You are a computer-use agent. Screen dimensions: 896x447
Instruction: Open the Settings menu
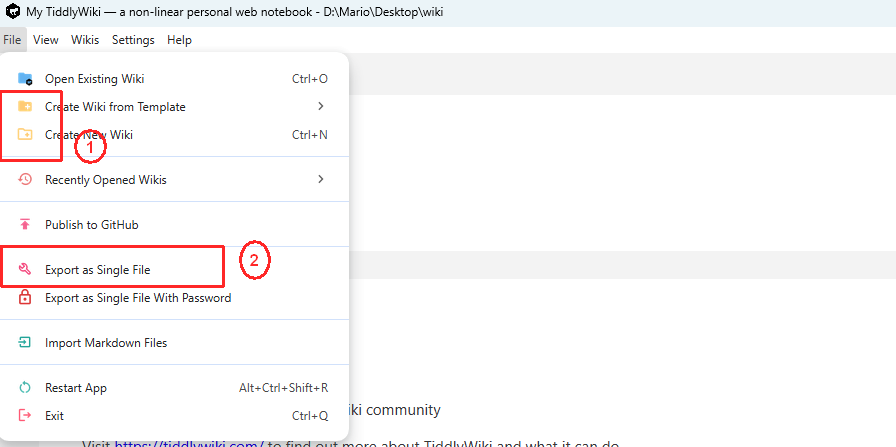pyautogui.click(x=133, y=40)
